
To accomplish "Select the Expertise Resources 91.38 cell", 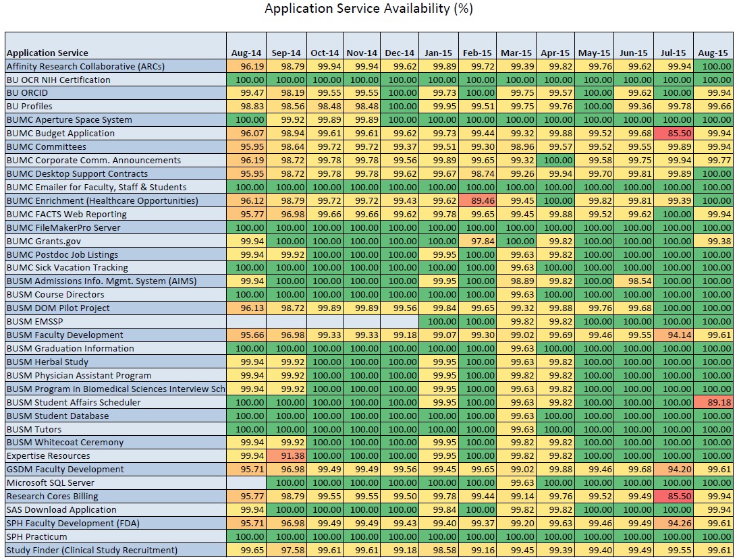I will pos(286,456).
